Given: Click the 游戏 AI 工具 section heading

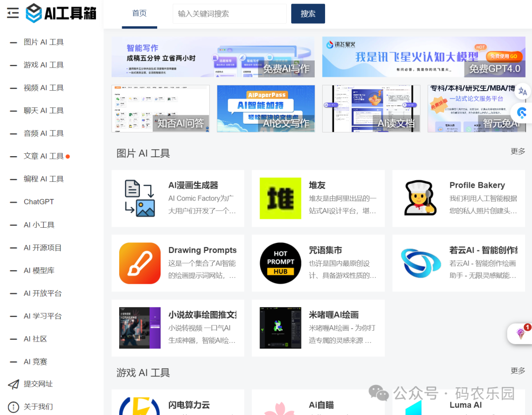Looking at the screenshot, I should [x=143, y=373].
